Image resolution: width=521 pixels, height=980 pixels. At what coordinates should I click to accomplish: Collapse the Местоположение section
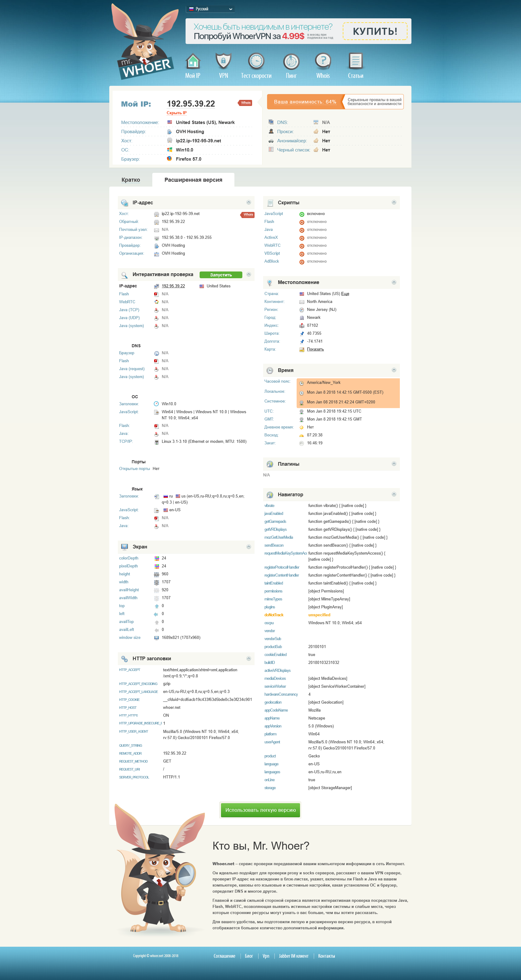coord(394,282)
